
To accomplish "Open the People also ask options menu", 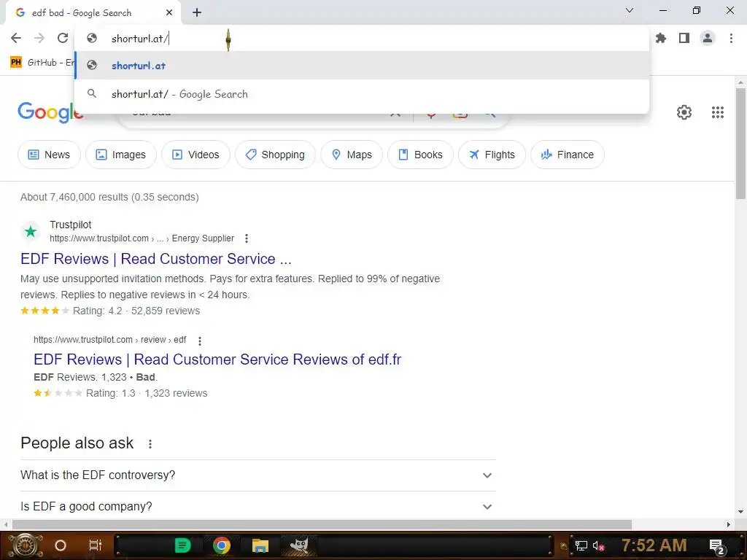I will pyautogui.click(x=150, y=444).
